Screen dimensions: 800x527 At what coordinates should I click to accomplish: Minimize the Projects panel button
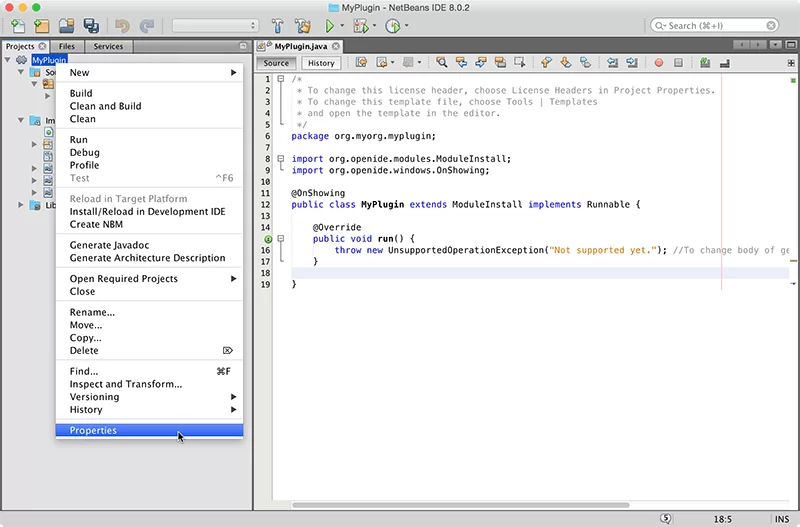(243, 46)
